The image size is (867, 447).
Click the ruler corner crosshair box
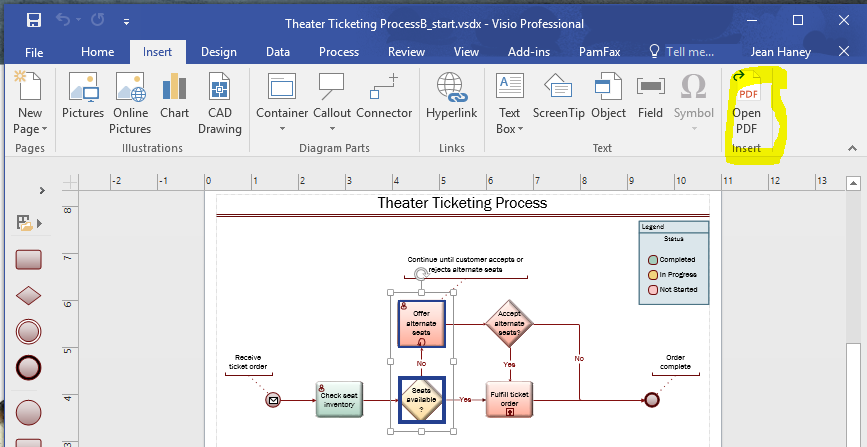70,183
